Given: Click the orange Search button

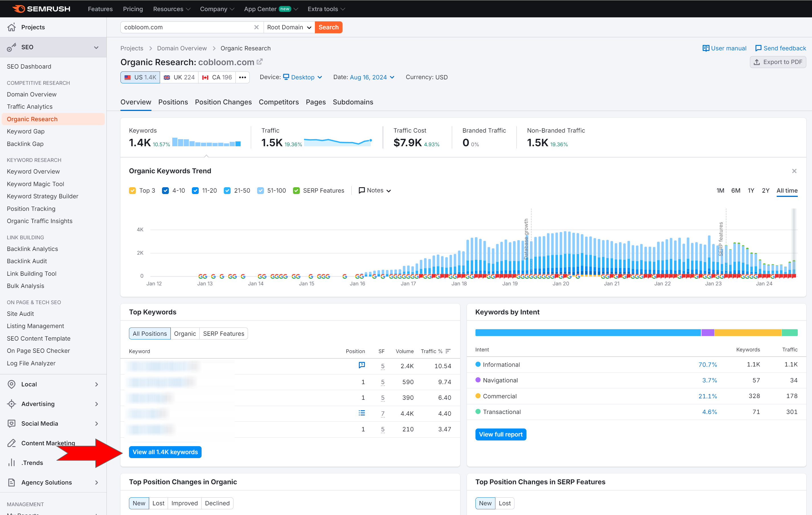Looking at the screenshot, I should (x=329, y=27).
